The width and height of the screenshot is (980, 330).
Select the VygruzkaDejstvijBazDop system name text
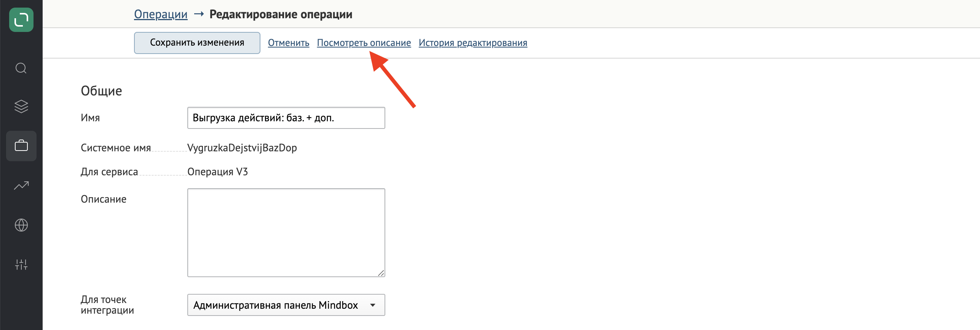point(242,148)
